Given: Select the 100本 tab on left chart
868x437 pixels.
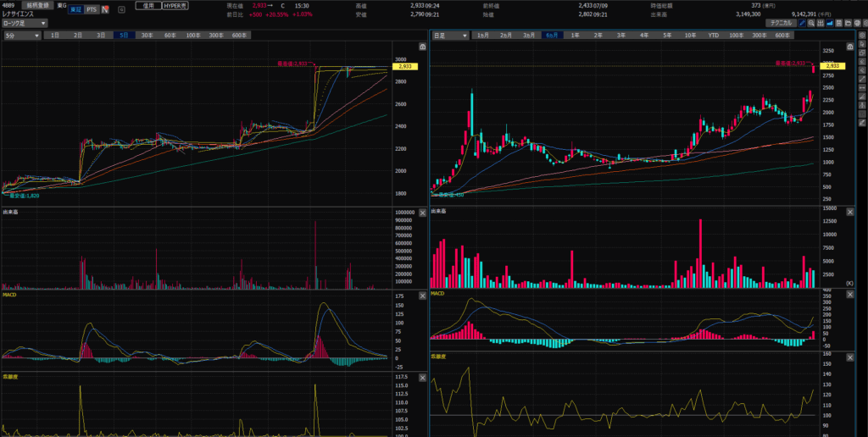Looking at the screenshot, I should (193, 36).
